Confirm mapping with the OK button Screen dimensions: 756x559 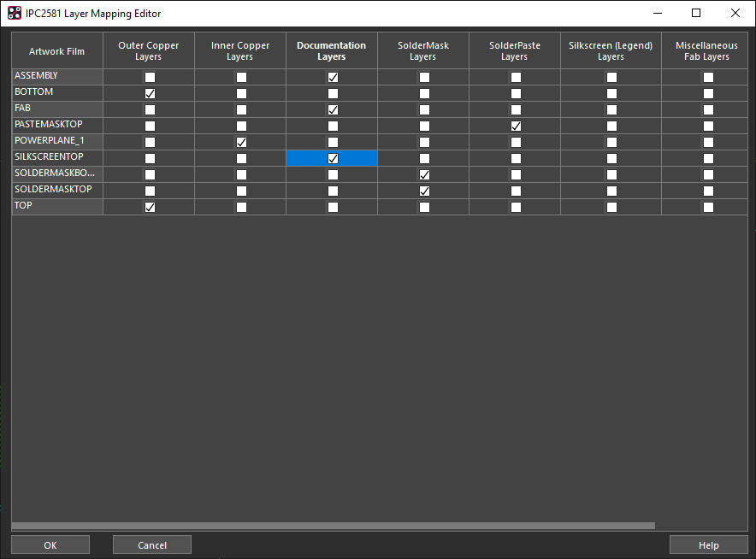click(x=50, y=545)
